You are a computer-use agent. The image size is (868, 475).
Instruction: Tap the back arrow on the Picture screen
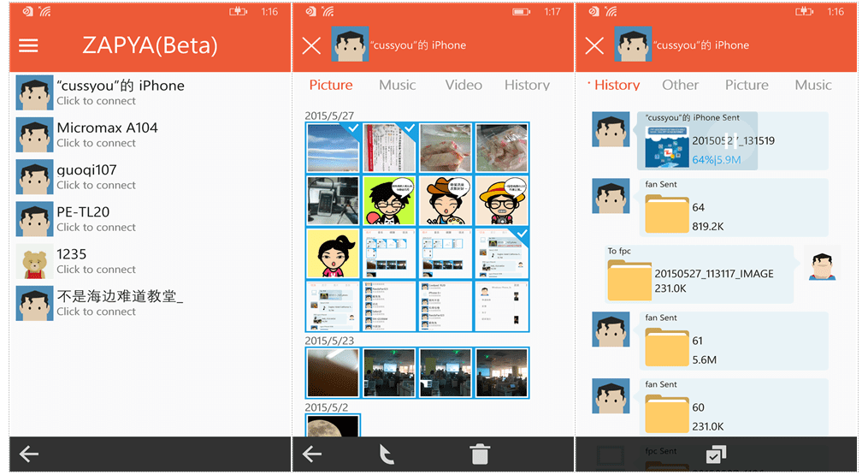pyautogui.click(x=312, y=454)
